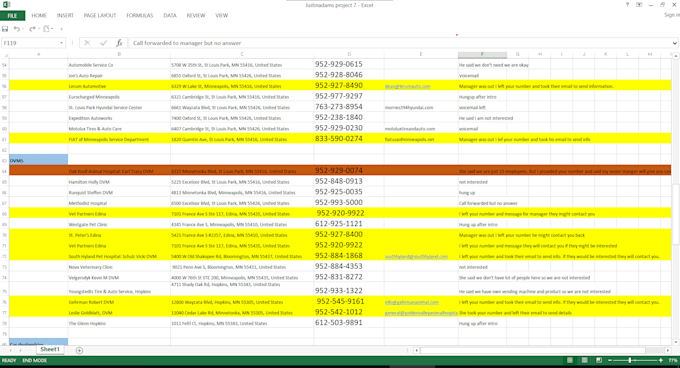Viewport: 680px width, 368px height.
Task: Switch to Page Break Preview in status bar
Action: [x=599, y=360]
